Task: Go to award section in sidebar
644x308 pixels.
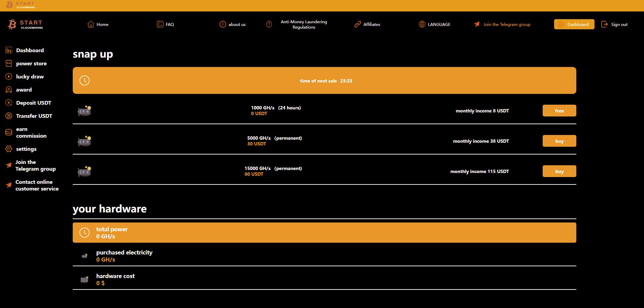Action: tap(24, 90)
